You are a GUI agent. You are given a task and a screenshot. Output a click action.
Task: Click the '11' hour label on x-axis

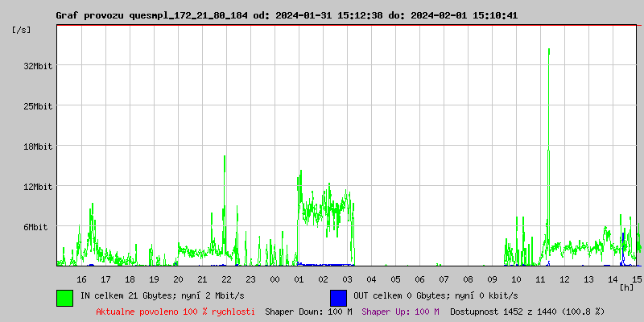(x=540, y=279)
